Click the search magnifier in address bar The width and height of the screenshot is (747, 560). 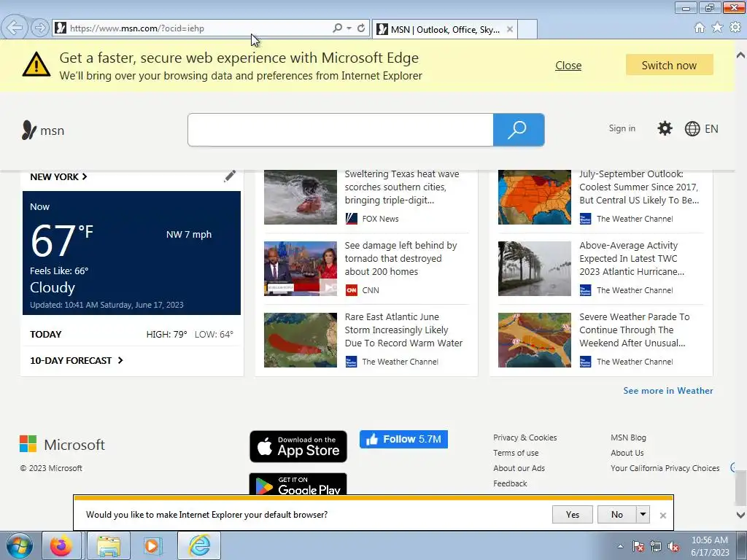[337, 28]
